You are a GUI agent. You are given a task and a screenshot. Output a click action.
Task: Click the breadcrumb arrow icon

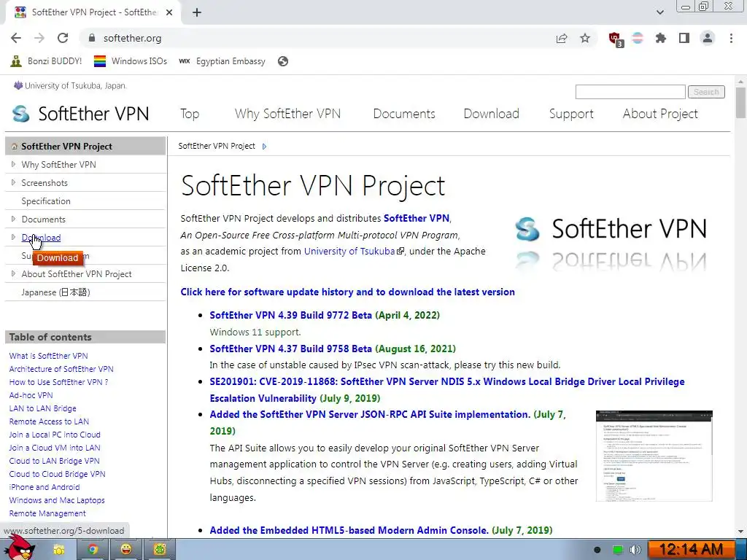point(264,147)
